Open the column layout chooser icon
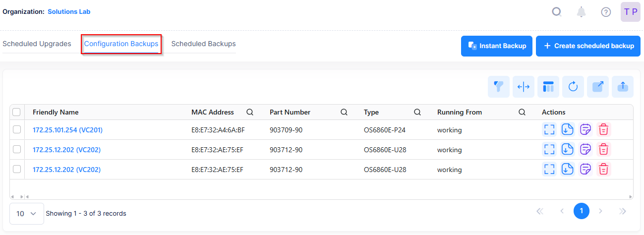Screen dimensions: 644x235 [548, 87]
